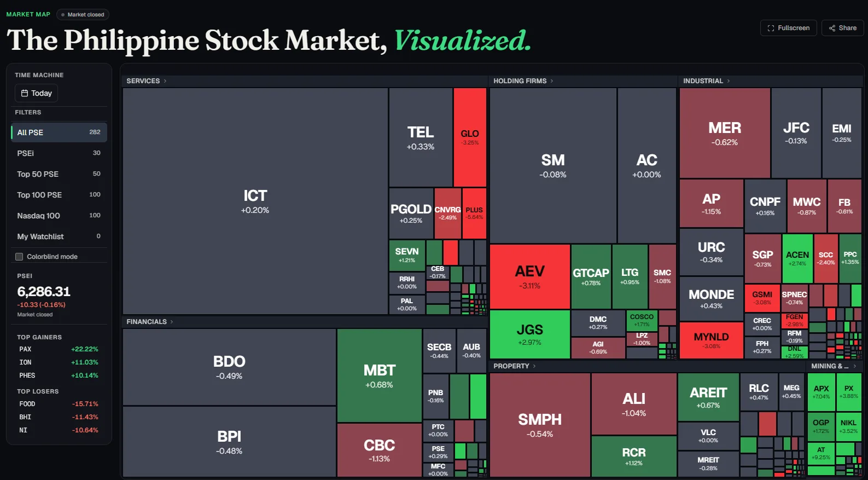Expand the Industrial sector chevron

click(x=729, y=81)
